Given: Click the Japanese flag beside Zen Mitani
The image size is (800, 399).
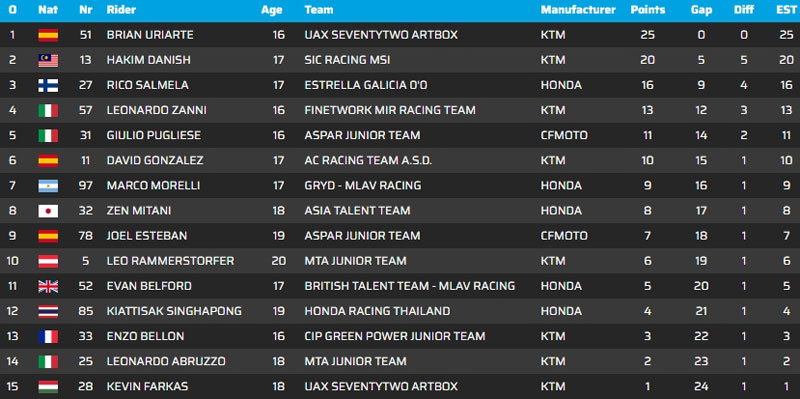Looking at the screenshot, I should point(48,211).
